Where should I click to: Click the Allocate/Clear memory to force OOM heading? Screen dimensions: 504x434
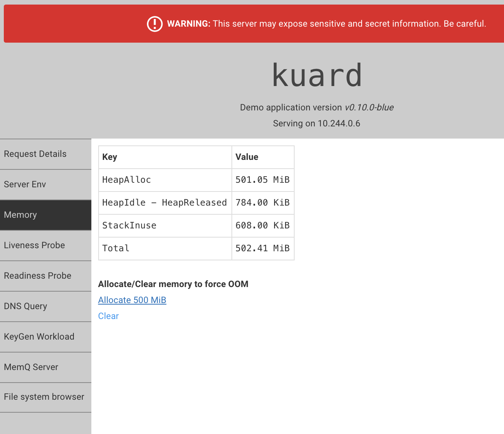pos(173,284)
